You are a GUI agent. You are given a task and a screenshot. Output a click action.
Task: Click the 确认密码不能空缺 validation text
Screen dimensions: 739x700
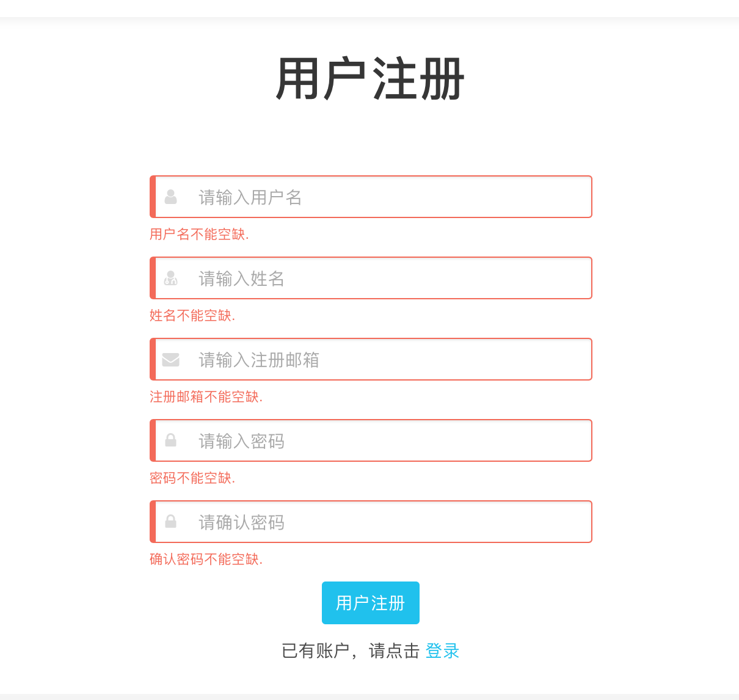[206, 560]
